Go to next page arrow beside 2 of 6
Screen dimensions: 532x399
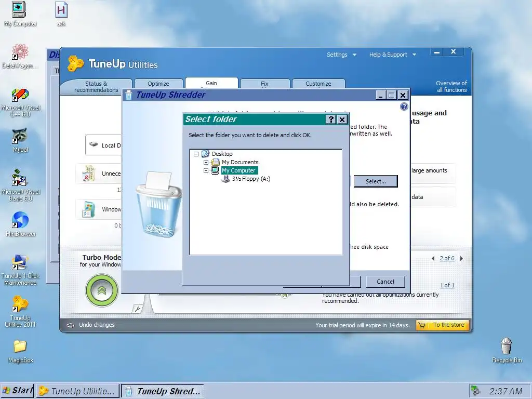click(x=461, y=259)
